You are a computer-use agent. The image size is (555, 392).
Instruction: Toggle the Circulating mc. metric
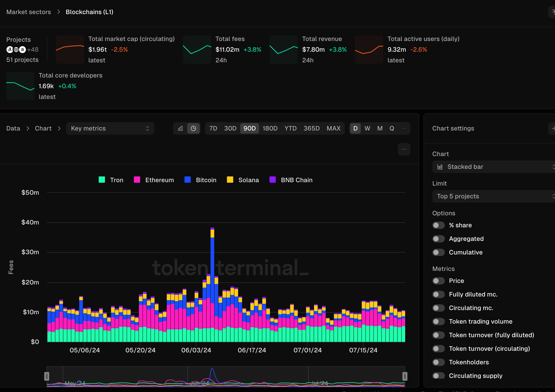coord(439,308)
